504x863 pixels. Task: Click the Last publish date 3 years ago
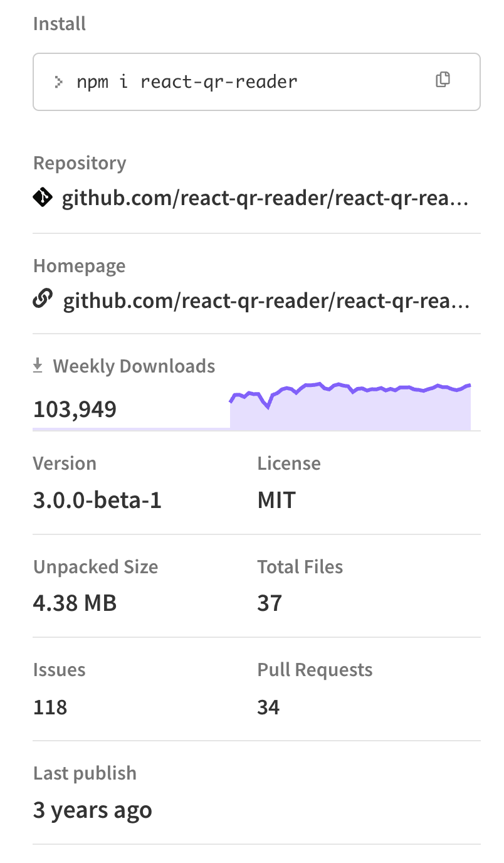[92, 810]
